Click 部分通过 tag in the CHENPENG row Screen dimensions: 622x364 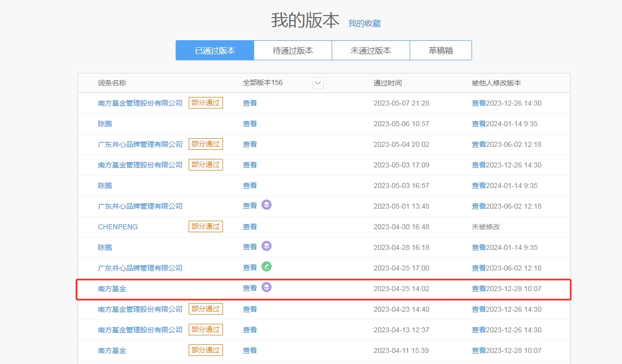[206, 226]
